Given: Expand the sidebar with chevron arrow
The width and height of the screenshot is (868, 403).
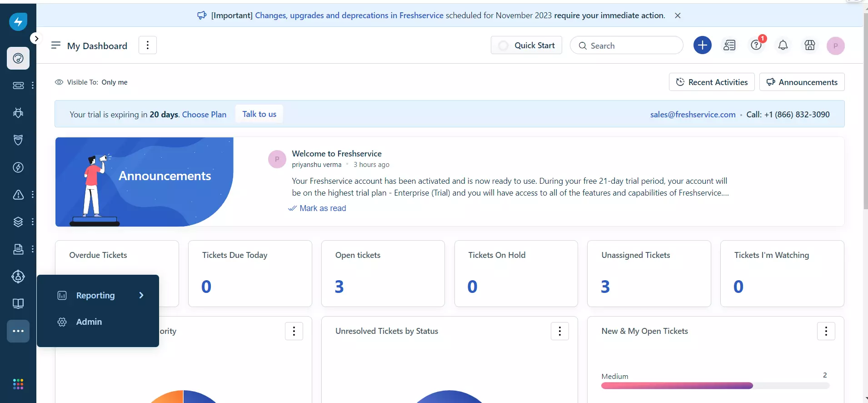Looking at the screenshot, I should (x=36, y=39).
